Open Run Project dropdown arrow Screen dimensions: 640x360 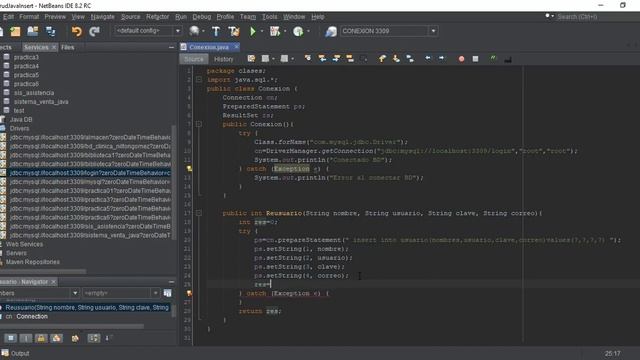[262, 31]
